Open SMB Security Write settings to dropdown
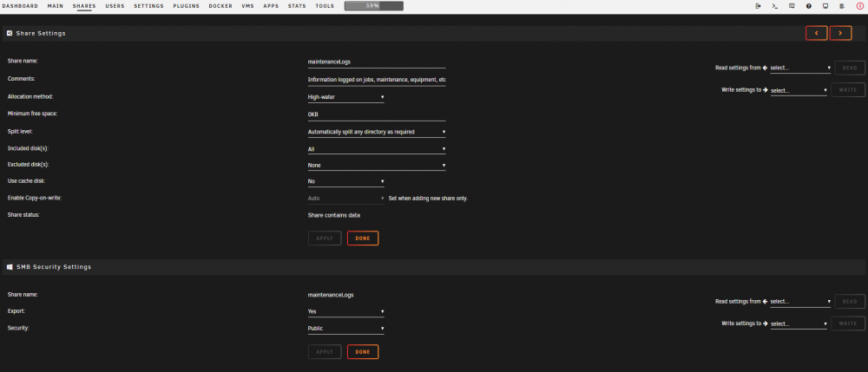This screenshot has height=372, width=868. tap(799, 324)
